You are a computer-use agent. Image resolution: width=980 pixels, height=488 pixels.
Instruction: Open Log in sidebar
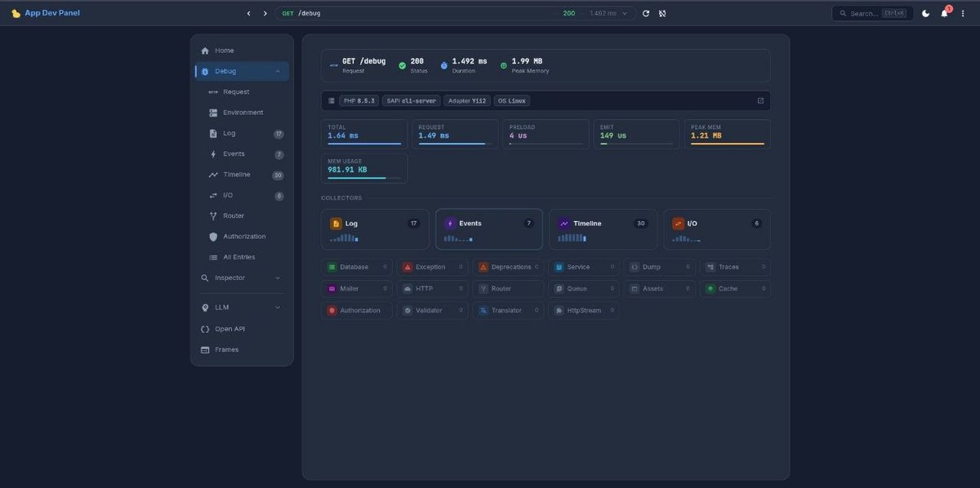tap(242, 133)
